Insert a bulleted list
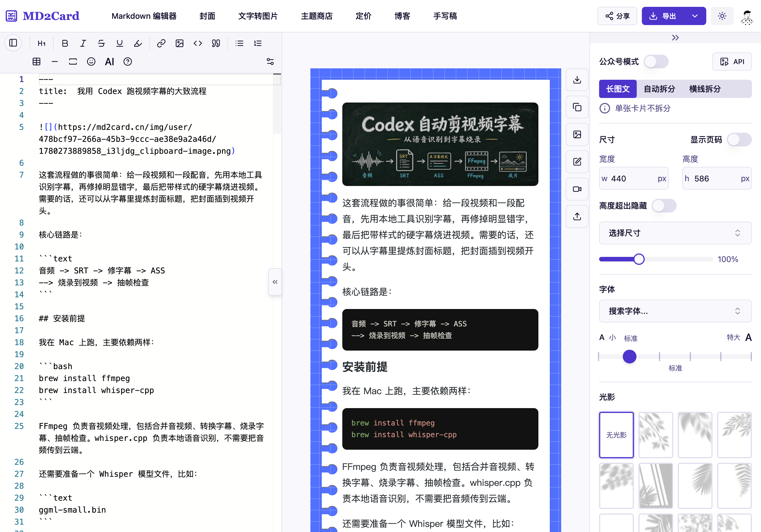 pyautogui.click(x=239, y=43)
